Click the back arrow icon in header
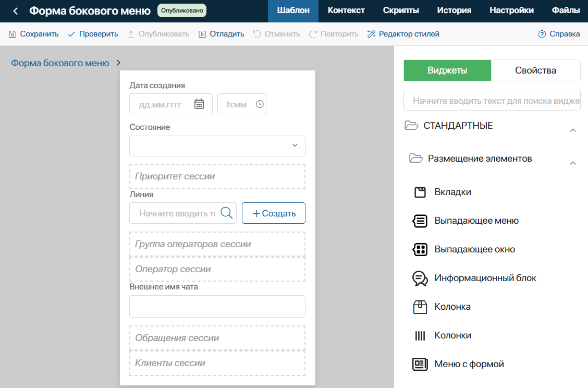Screen dimensions: 588x388 tap(15, 11)
